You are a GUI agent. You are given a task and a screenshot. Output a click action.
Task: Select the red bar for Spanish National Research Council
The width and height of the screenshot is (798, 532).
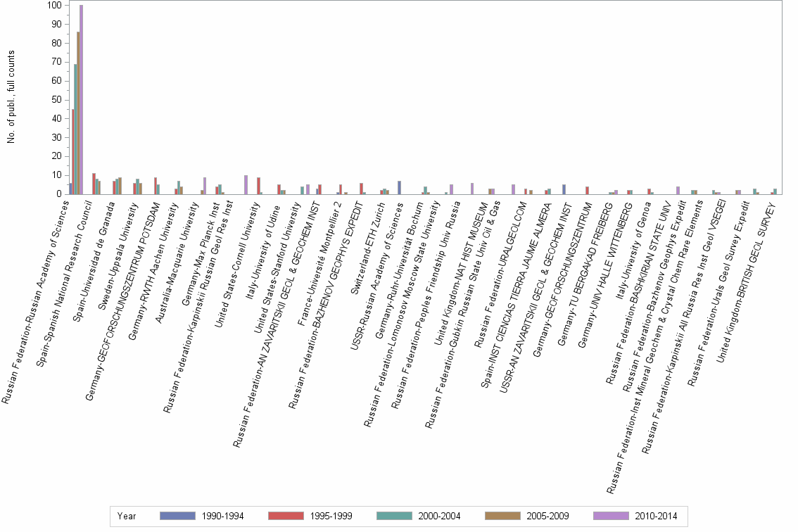[x=94, y=184]
